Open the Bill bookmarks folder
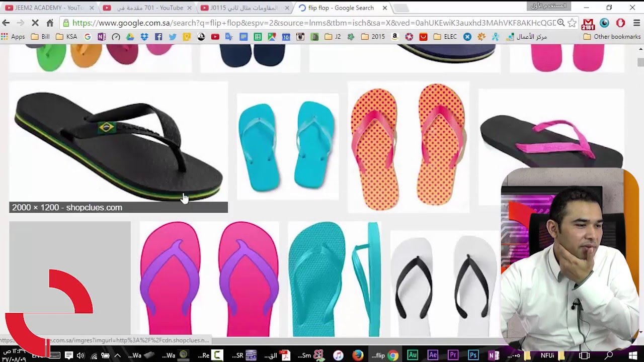The height and width of the screenshot is (362, 644). pos(40,37)
